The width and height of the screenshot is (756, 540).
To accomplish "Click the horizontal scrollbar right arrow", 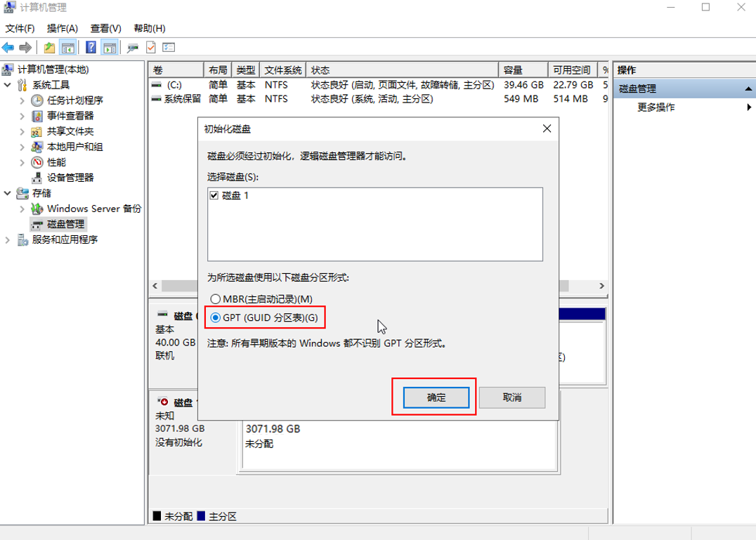I will 601,286.
